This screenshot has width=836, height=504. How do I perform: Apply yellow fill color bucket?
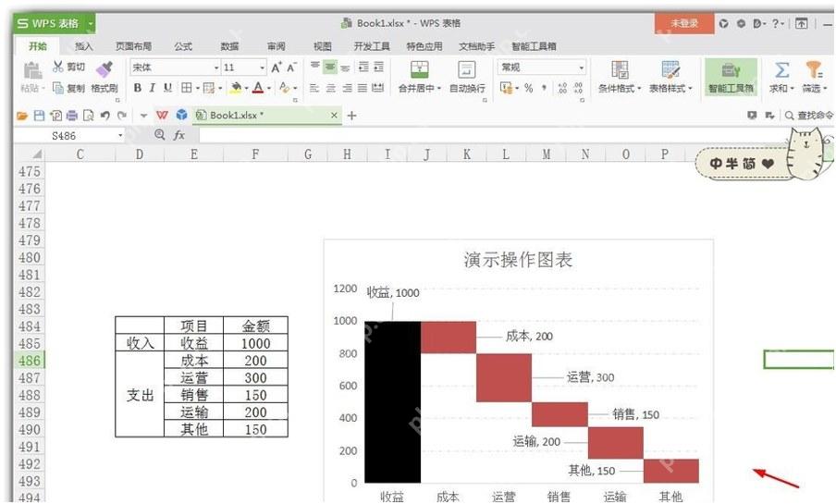236,88
